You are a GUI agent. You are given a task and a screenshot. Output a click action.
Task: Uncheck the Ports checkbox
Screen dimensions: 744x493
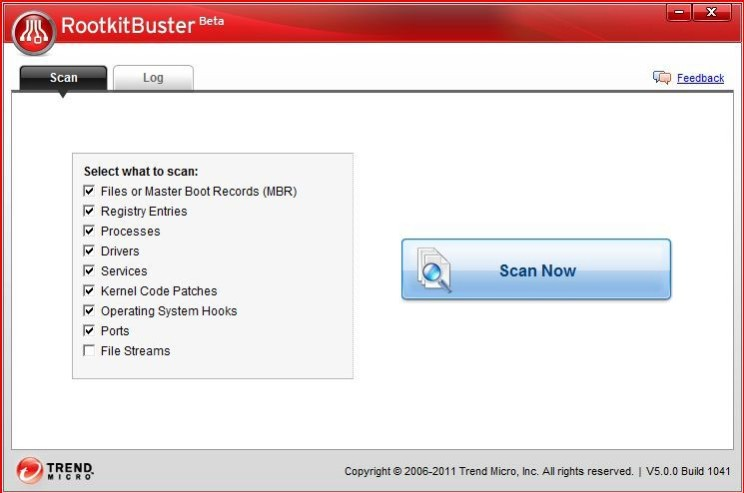point(89,331)
